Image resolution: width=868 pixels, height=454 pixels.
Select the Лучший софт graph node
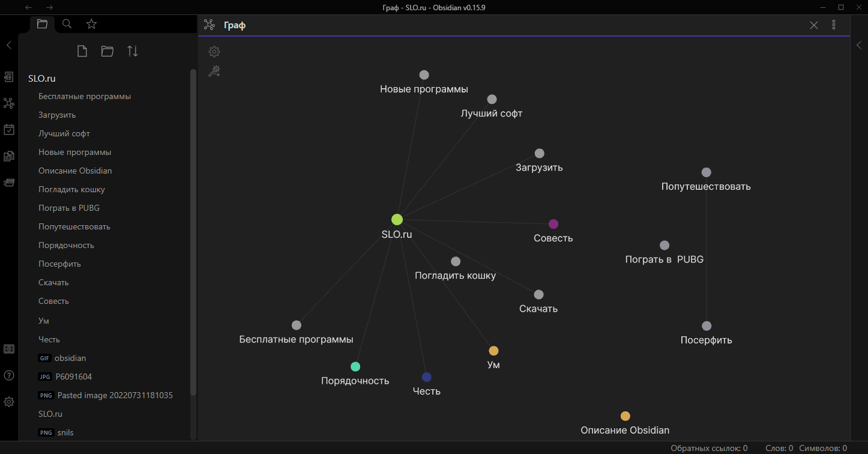[492, 99]
